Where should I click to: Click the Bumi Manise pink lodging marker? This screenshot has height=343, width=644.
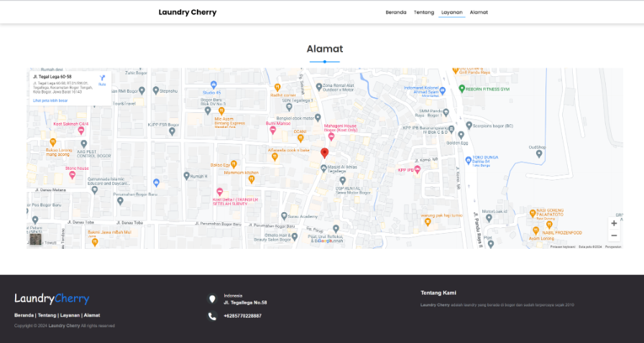tap(272, 130)
